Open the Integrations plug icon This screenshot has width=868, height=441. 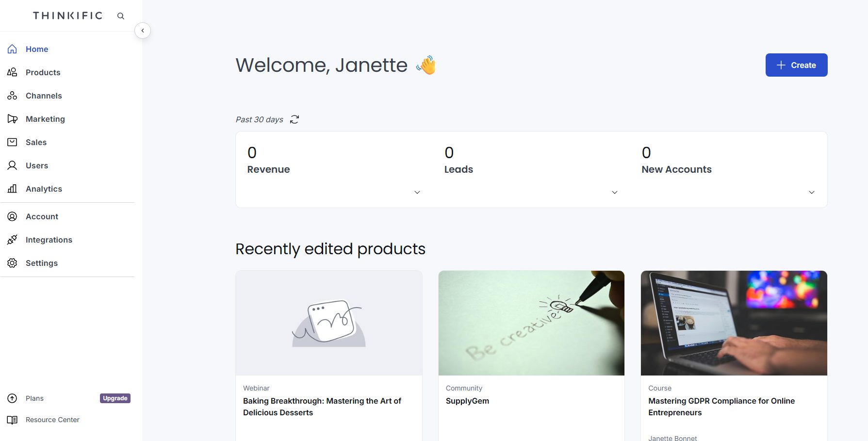12,240
